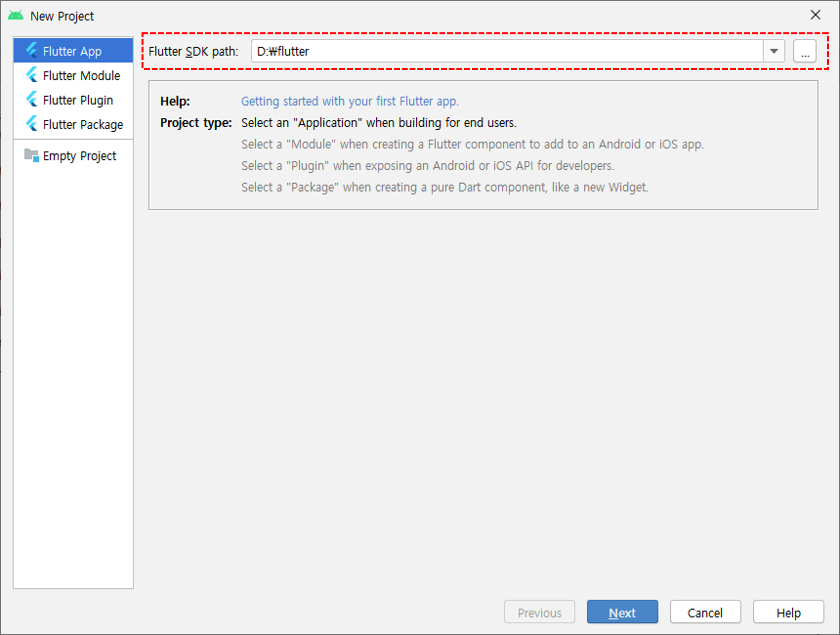The width and height of the screenshot is (840, 635).
Task: Choose Flutter Module from the list
Action: click(x=81, y=76)
